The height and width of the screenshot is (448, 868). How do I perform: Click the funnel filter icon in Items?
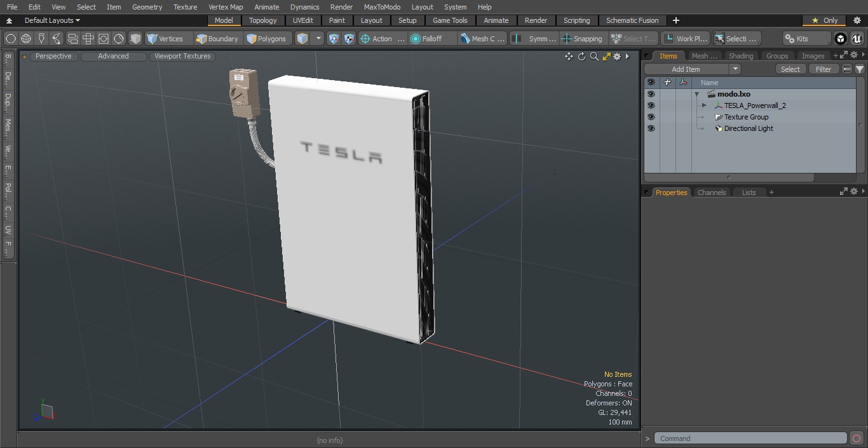click(x=859, y=69)
